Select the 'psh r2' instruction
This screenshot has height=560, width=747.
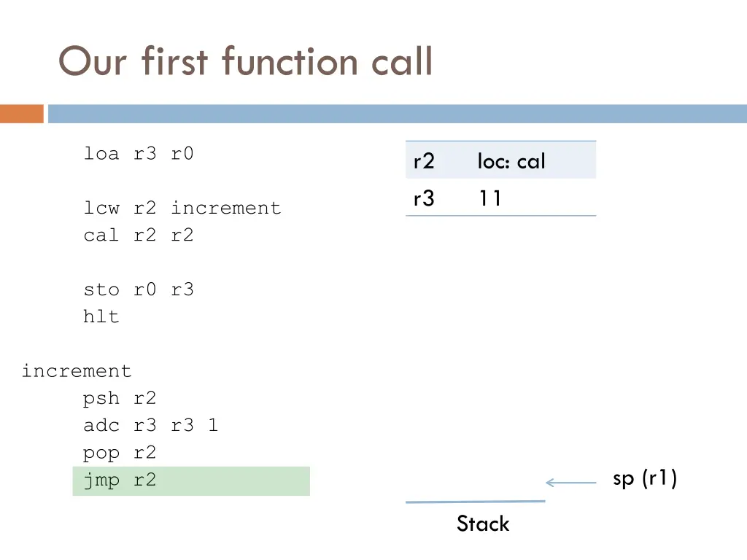[x=120, y=399]
